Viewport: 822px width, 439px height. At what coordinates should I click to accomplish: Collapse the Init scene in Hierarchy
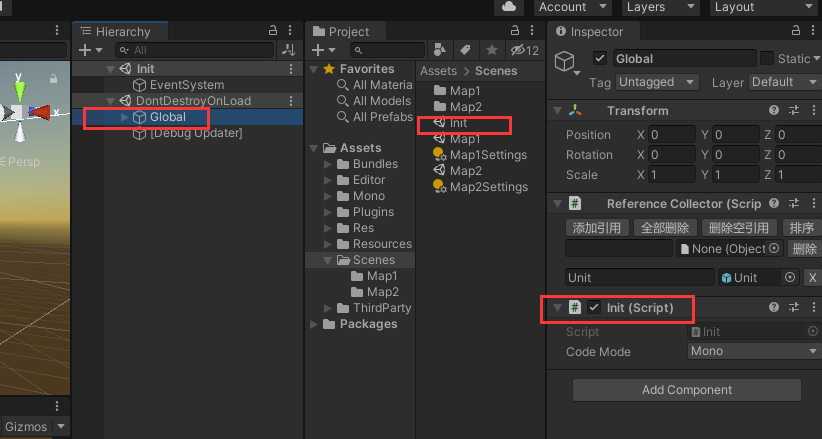[x=110, y=69]
